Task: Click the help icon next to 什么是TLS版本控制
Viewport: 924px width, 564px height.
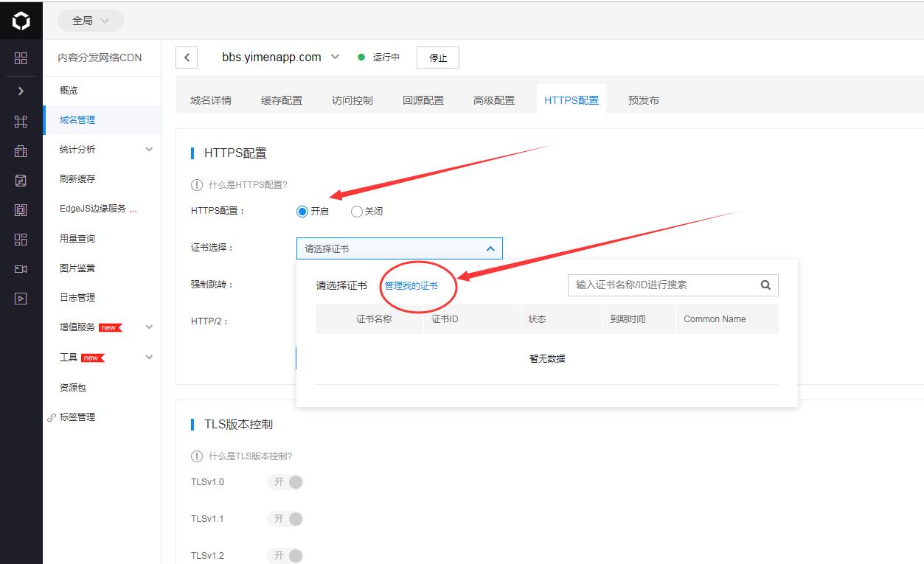Action: tap(197, 456)
